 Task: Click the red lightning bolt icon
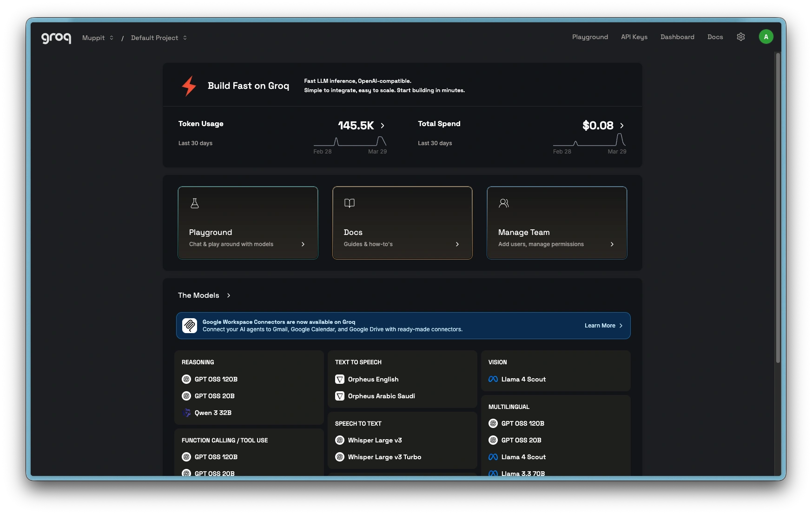[x=189, y=86]
